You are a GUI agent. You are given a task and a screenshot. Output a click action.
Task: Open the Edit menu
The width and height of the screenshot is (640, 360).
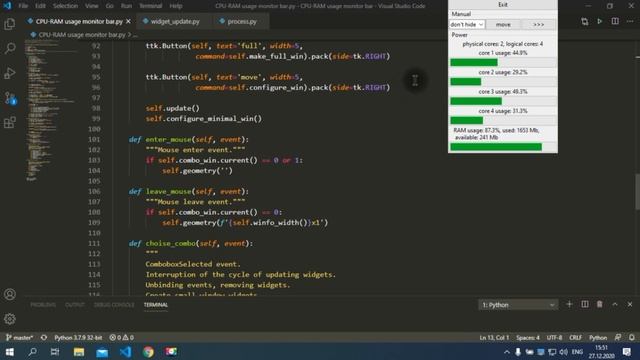click(40, 6)
